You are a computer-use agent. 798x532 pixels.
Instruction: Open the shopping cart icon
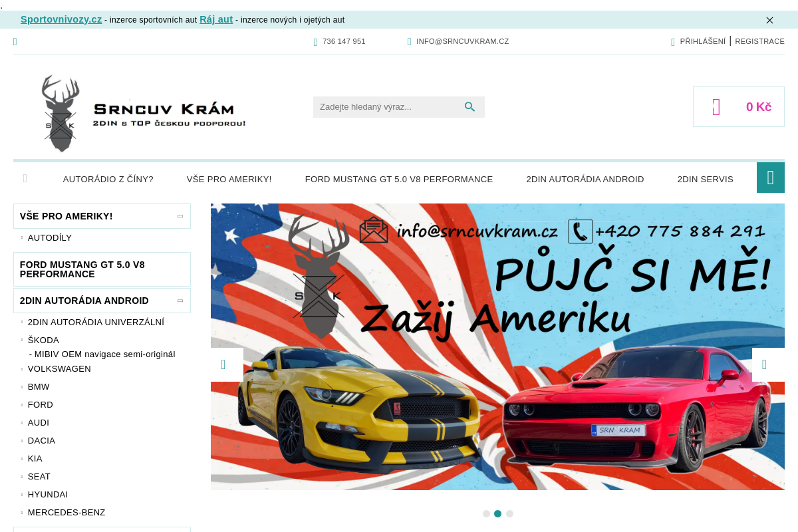pos(716,107)
